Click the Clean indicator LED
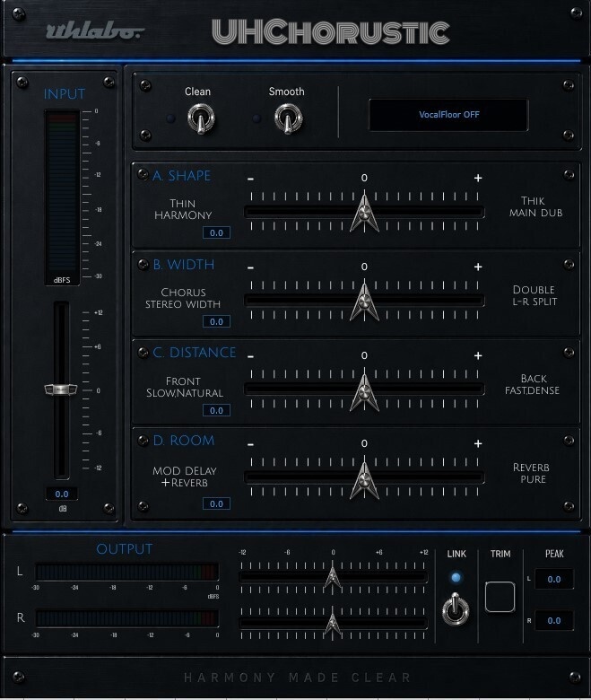591x700 pixels. point(170,118)
